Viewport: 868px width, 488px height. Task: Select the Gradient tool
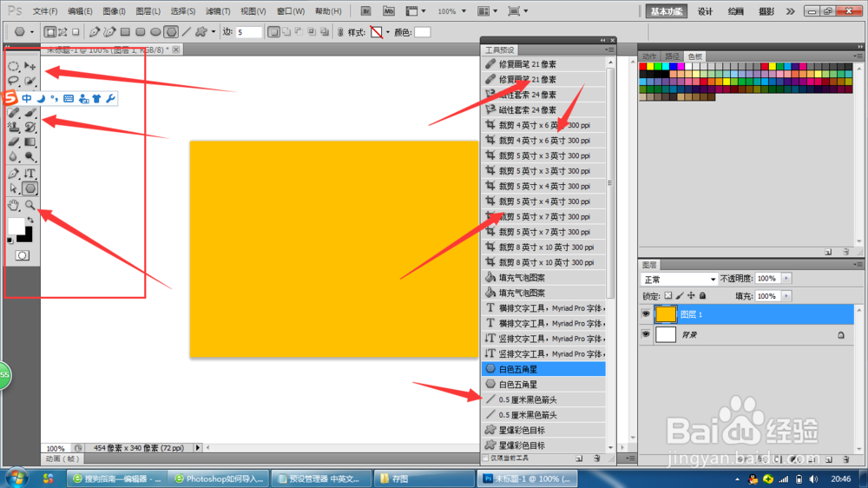30,142
